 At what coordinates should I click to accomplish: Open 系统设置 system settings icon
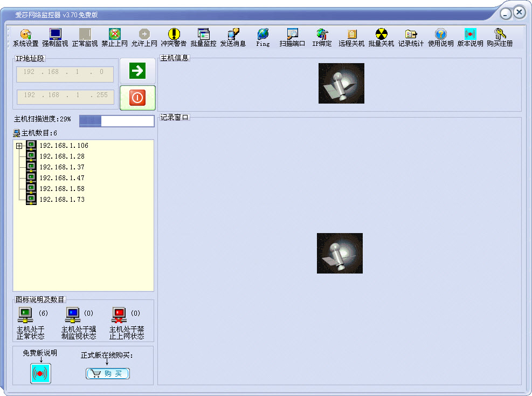point(25,37)
